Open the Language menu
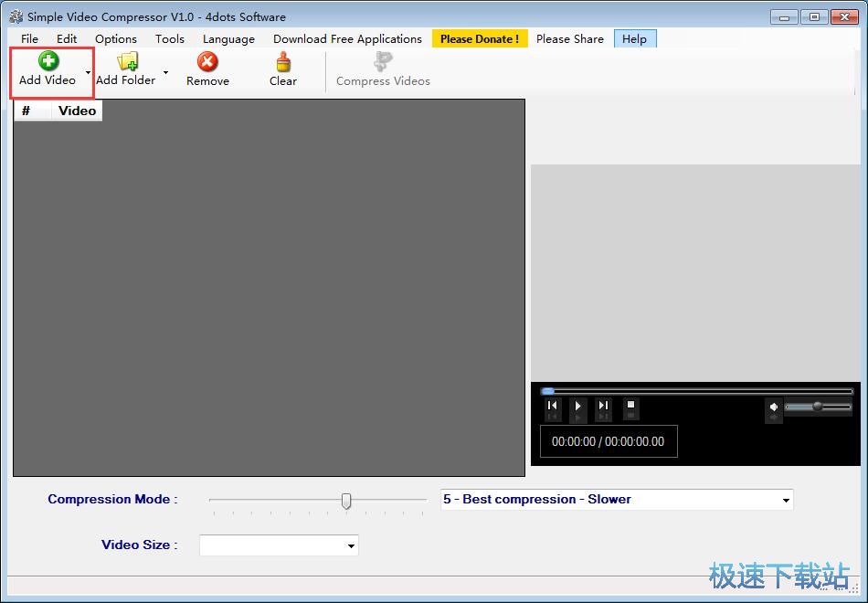 pyautogui.click(x=228, y=38)
